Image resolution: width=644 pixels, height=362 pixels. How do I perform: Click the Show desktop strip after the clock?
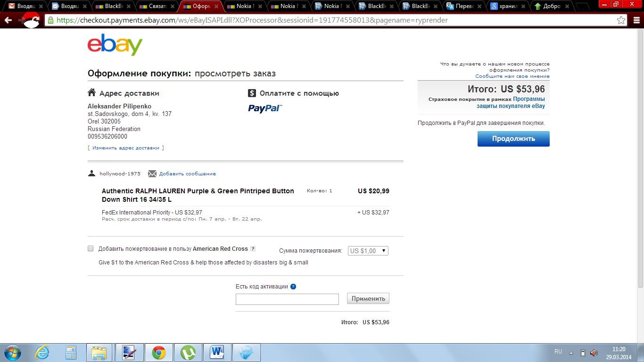(x=640, y=353)
